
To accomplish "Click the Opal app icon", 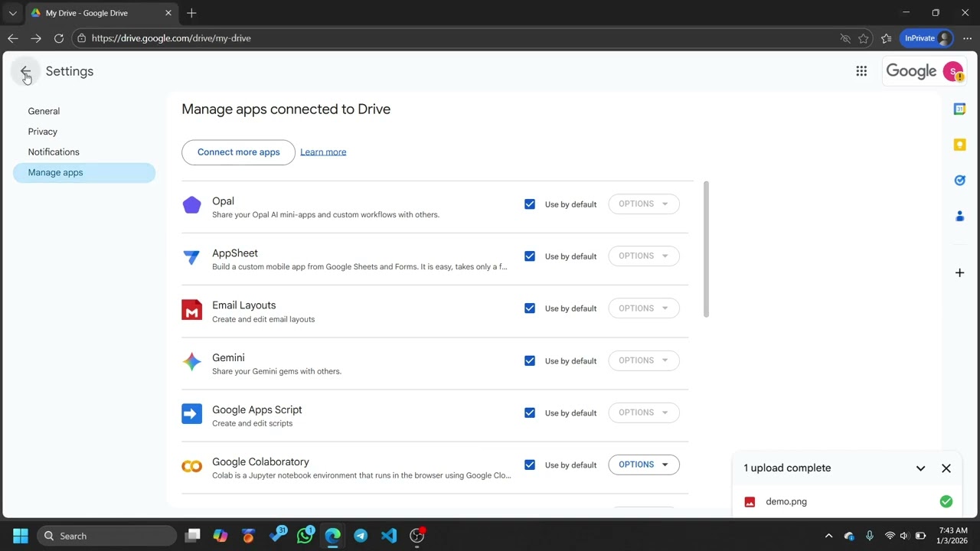I will [191, 205].
